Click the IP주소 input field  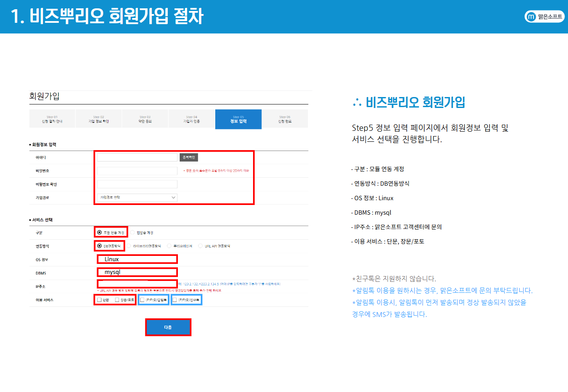(x=137, y=284)
